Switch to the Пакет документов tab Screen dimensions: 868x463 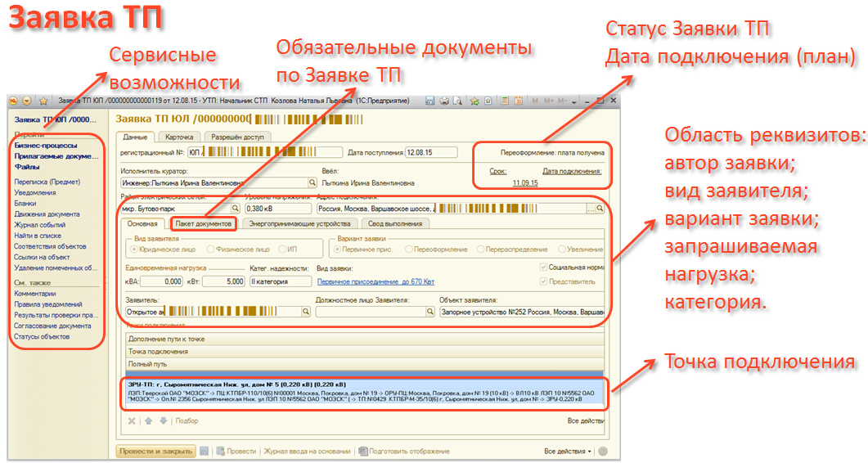(x=202, y=223)
